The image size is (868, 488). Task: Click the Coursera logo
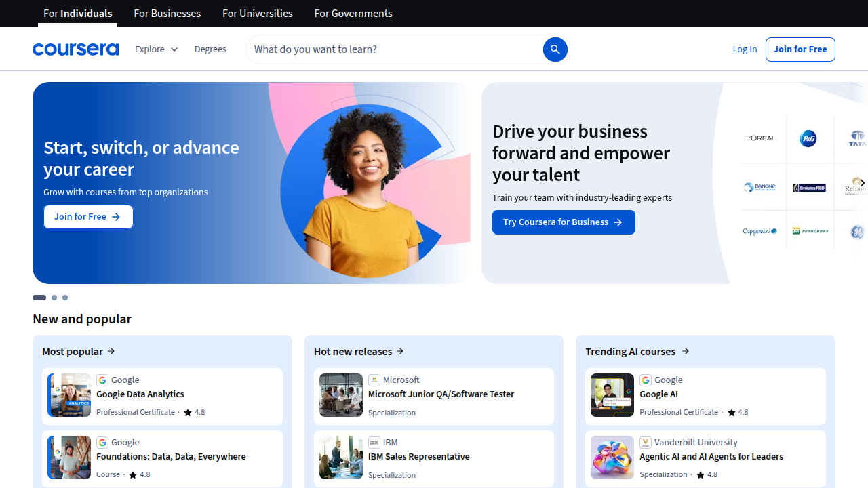coord(75,49)
